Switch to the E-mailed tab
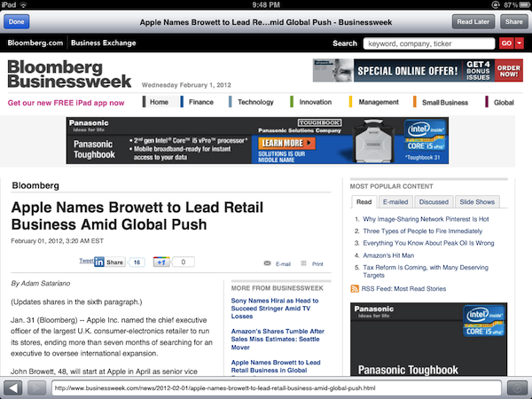The height and width of the screenshot is (399, 532). coord(395,202)
